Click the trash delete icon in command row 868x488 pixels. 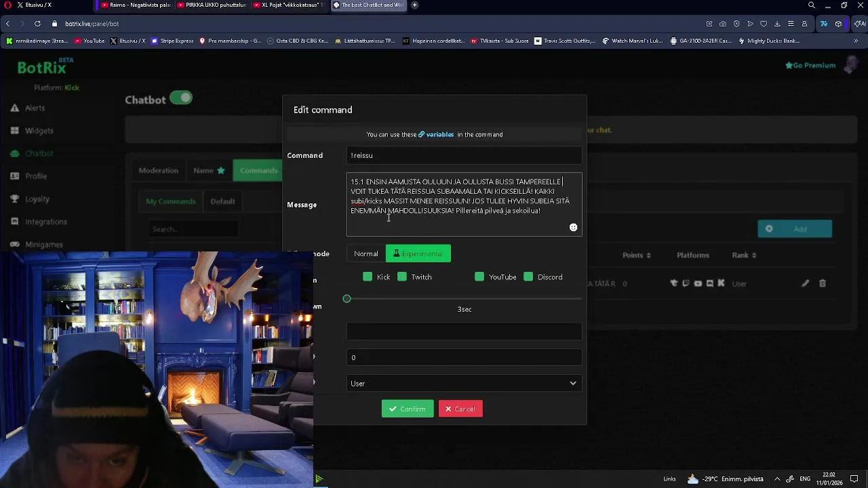pyautogui.click(x=823, y=283)
